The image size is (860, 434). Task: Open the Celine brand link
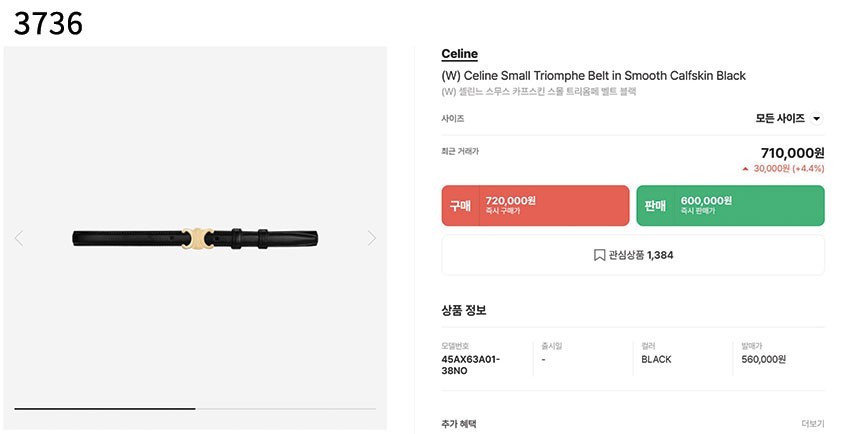coord(459,54)
